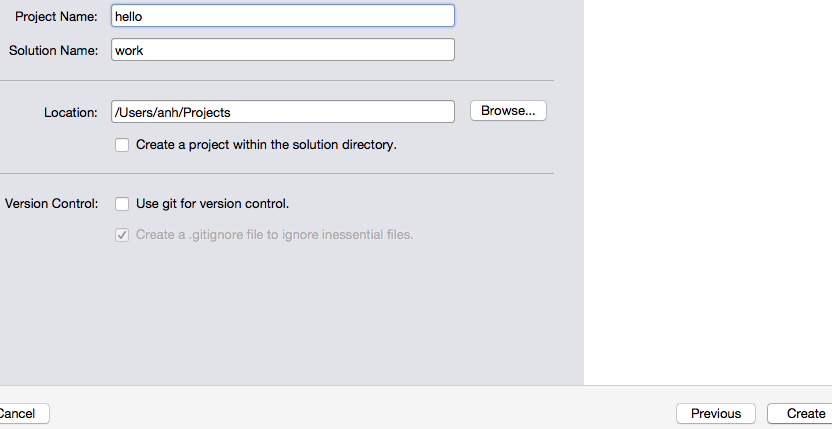Click 'Create a project within the solution directory.' text
Viewport: 832px width, 429px height.
pyautogui.click(x=266, y=145)
